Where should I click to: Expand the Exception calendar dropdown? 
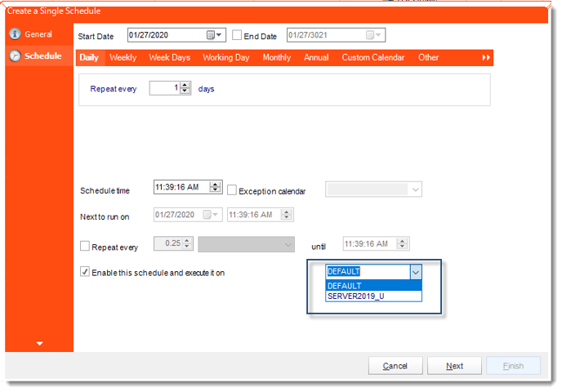415,189
